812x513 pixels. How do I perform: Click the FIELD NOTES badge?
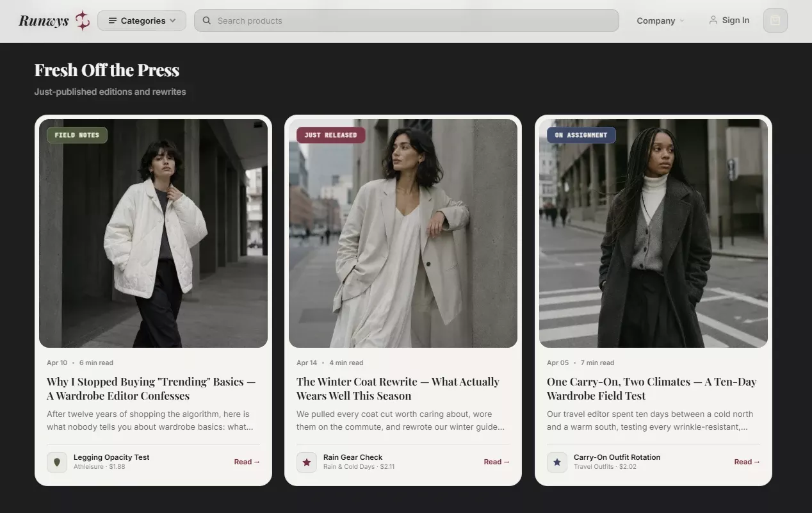77,135
